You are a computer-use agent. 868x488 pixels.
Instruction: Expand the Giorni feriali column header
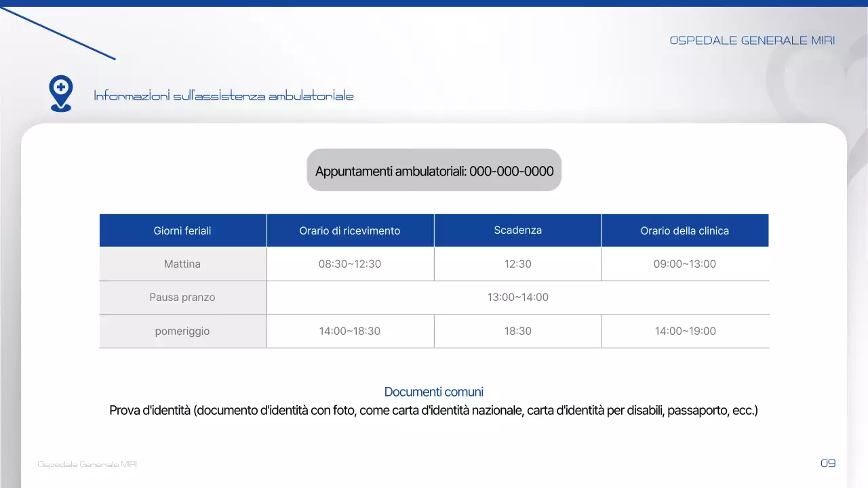click(182, 230)
